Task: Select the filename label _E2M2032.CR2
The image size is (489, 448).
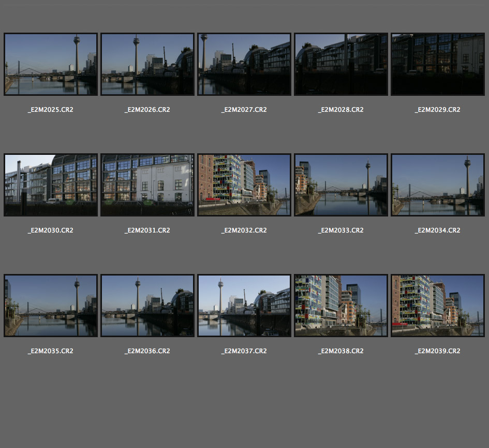Action: click(x=244, y=230)
